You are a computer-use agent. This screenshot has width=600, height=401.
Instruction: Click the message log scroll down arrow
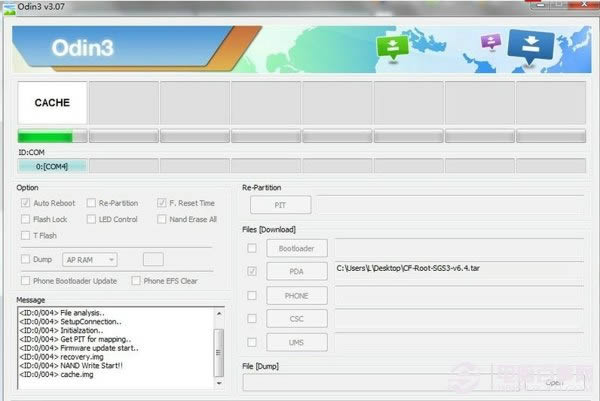219,383
